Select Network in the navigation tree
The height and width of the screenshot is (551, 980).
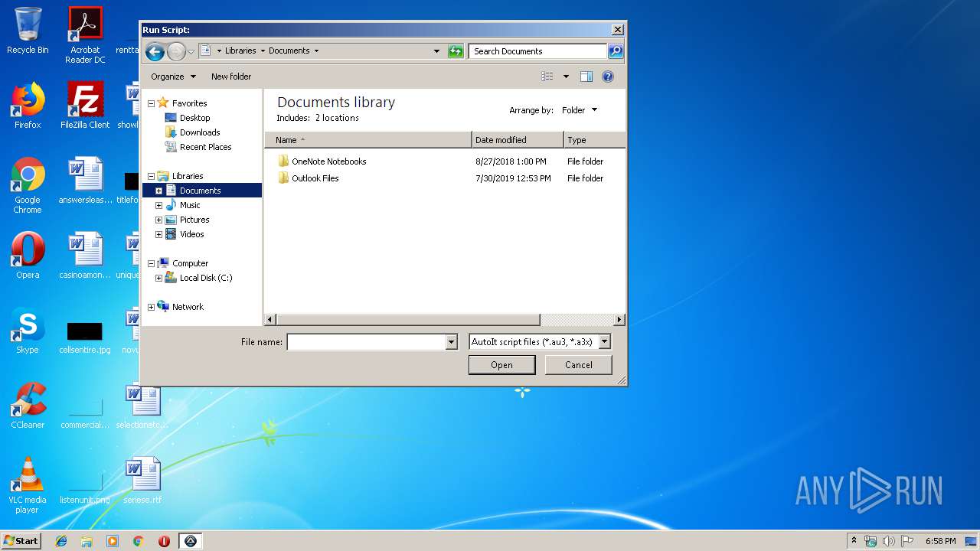coord(188,307)
